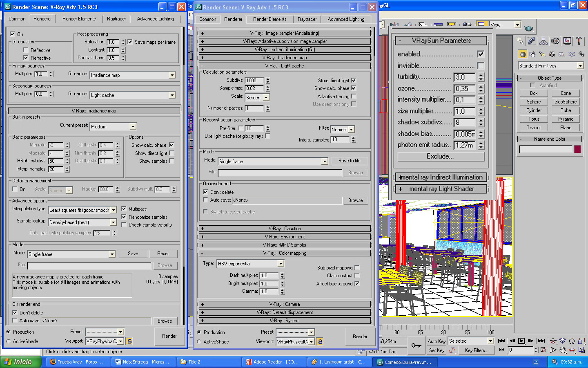This screenshot has width=588, height=368.
Task: Click Render button in right Render Scene
Action: 360,337
